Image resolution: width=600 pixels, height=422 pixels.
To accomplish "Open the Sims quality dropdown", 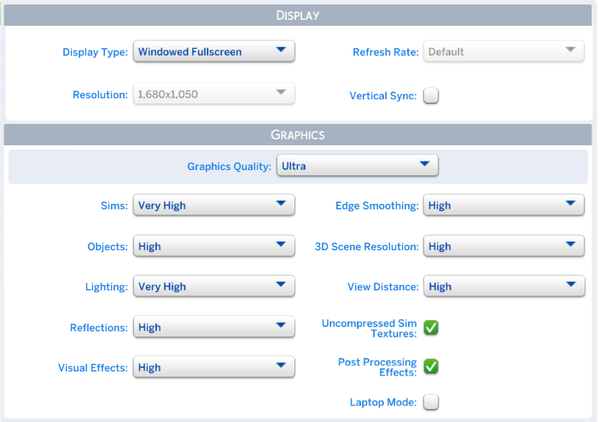I will point(213,205).
